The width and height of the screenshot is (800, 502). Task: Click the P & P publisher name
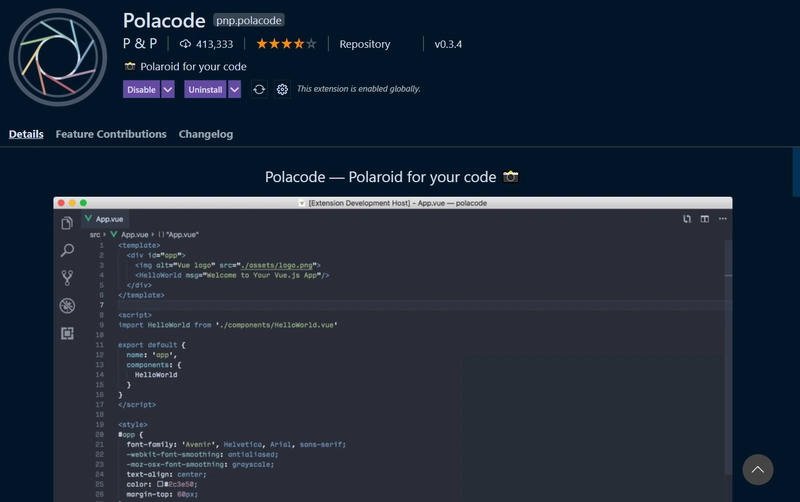[x=140, y=44]
